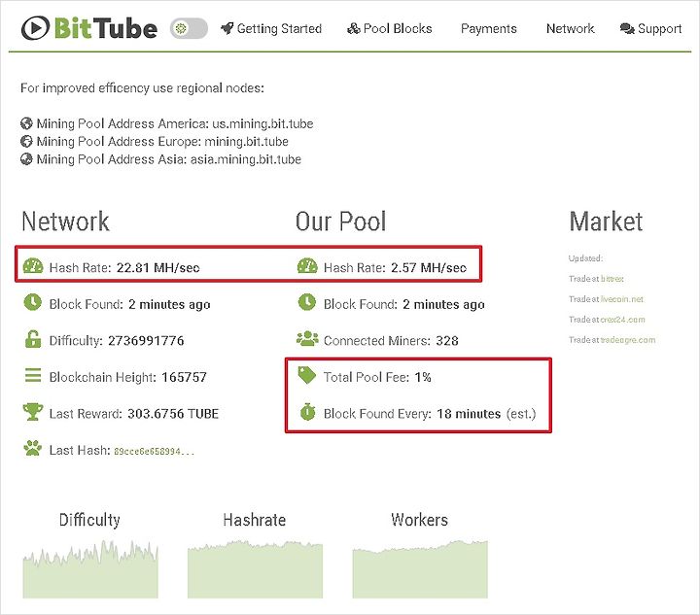This screenshot has width=700, height=615.
Task: Open the Network page in the top navigation
Action: [570, 28]
